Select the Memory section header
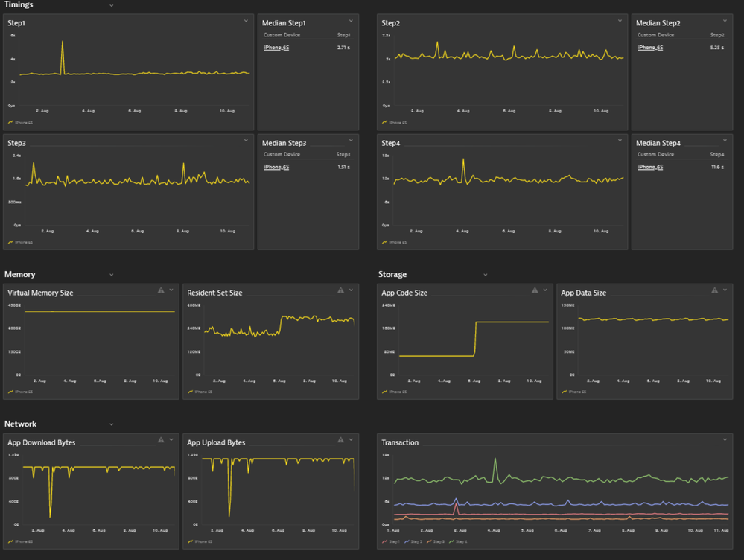This screenshot has width=744, height=560. pyautogui.click(x=20, y=275)
